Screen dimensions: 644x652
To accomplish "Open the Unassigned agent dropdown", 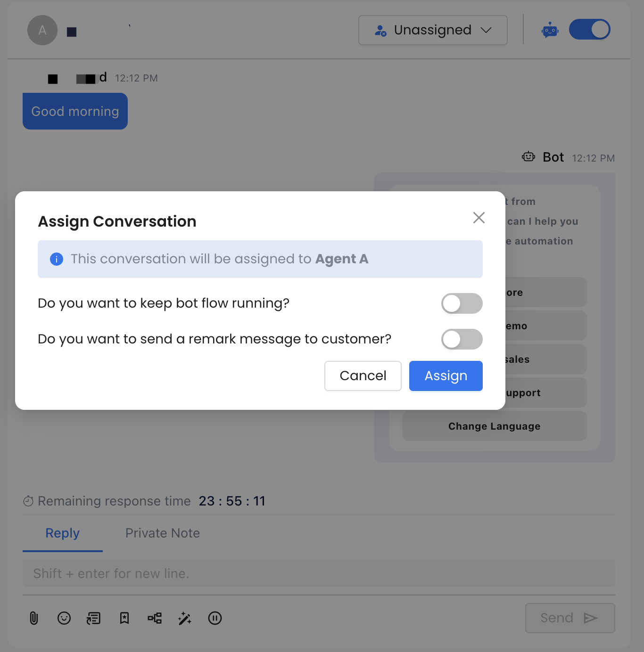I will pos(433,30).
